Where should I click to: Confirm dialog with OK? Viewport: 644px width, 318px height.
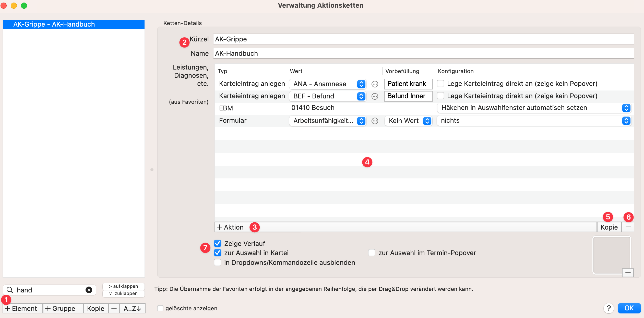coord(629,308)
